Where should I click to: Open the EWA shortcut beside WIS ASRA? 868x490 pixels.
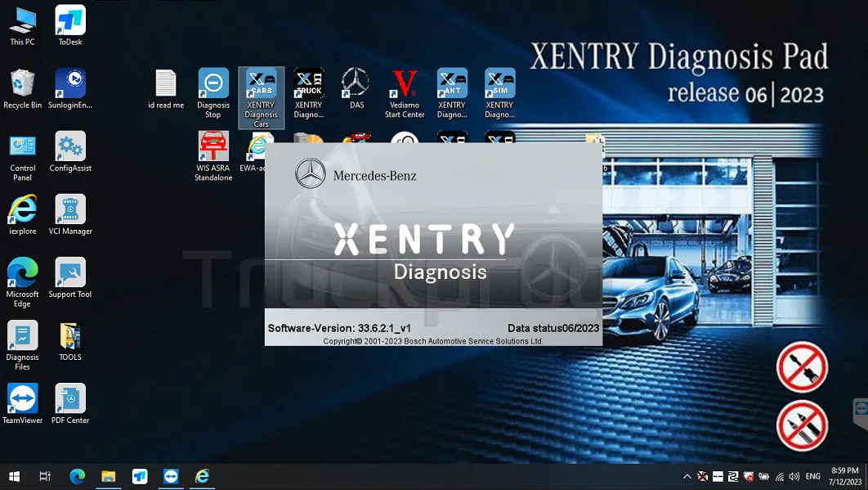[x=256, y=152]
